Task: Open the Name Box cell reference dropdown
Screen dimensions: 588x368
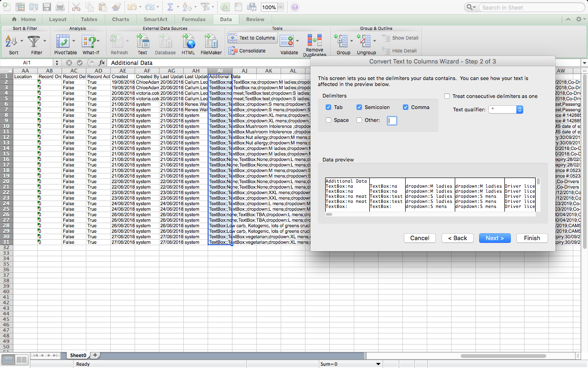Action: (x=56, y=63)
